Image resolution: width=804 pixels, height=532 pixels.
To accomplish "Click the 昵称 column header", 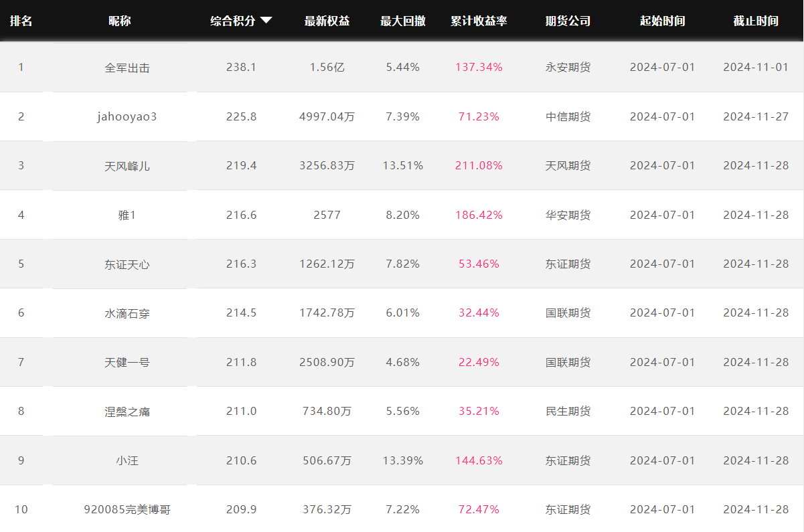I will point(120,21).
